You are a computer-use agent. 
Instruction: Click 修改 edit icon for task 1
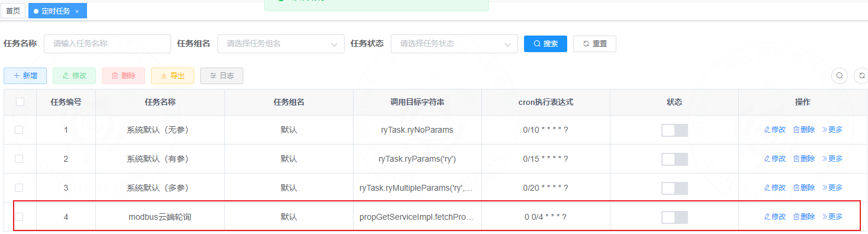(775, 130)
